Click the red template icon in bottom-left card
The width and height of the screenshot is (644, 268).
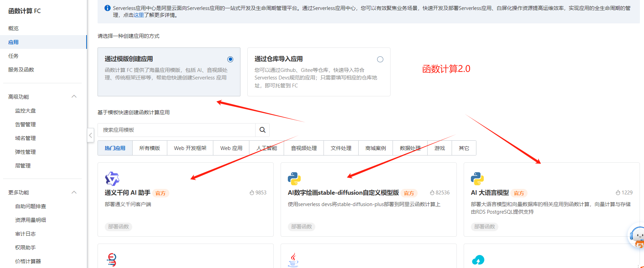pyautogui.click(x=112, y=260)
